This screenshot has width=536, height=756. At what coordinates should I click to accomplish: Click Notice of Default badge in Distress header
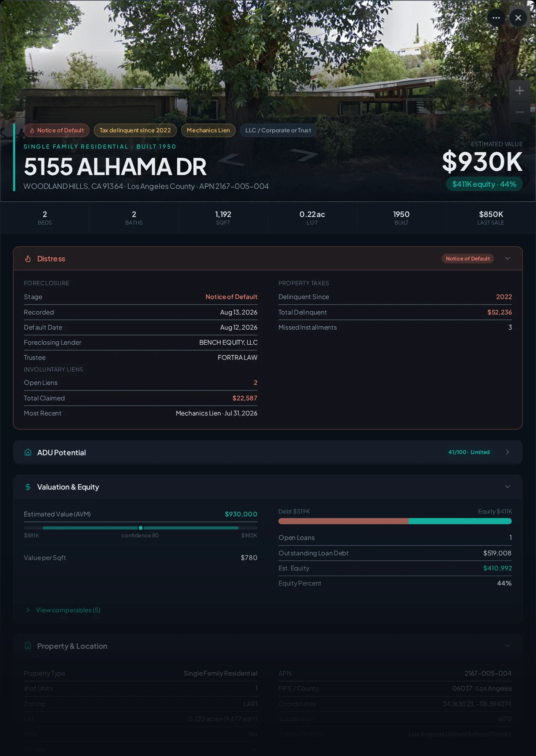click(467, 259)
